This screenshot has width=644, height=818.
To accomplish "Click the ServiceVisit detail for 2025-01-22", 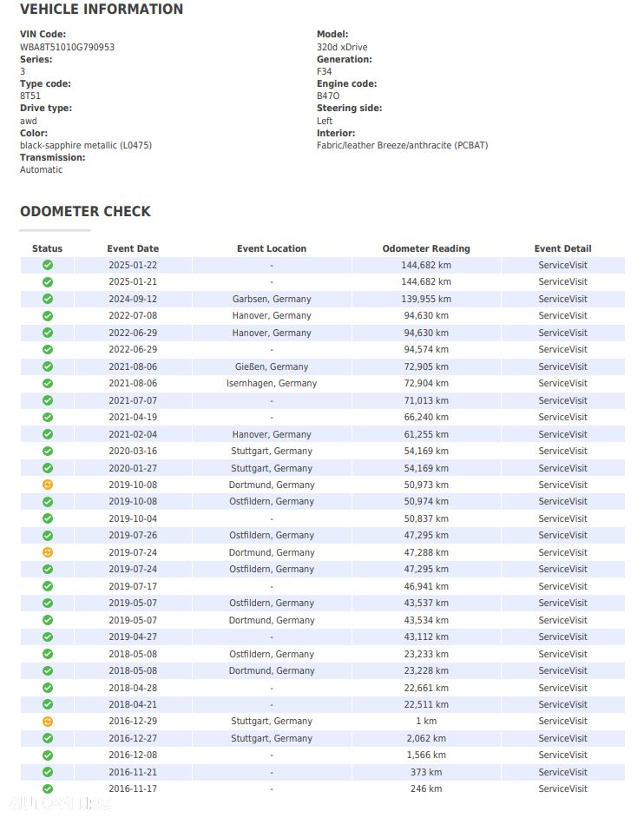I will (562, 265).
